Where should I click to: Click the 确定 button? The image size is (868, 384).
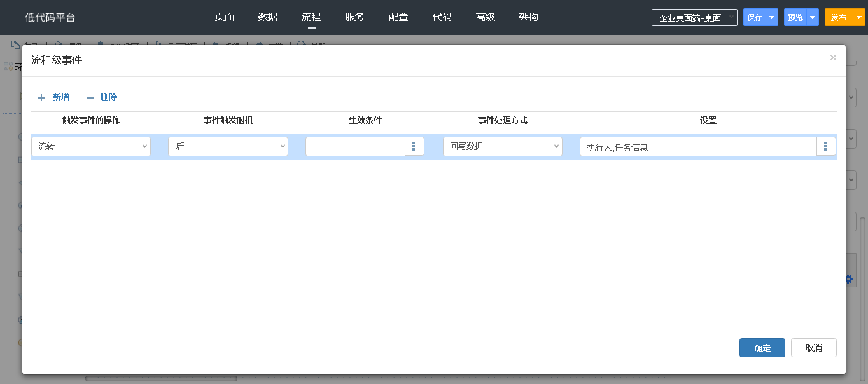tap(762, 348)
